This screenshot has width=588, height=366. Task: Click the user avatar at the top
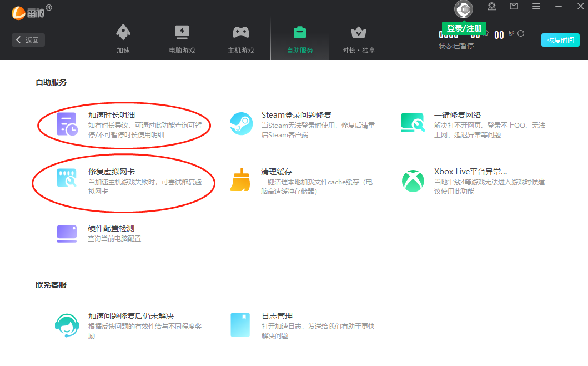464,9
